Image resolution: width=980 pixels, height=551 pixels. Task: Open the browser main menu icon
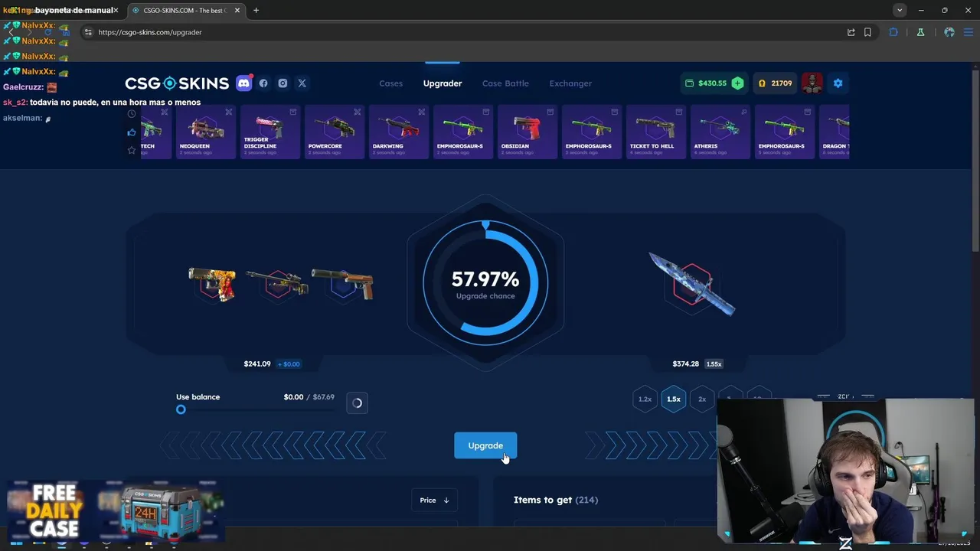click(969, 32)
